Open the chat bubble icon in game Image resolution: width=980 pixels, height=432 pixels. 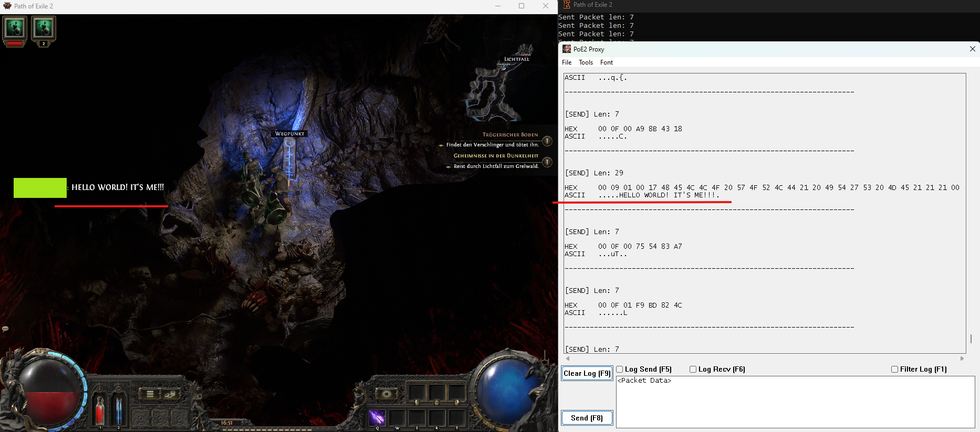[5, 329]
